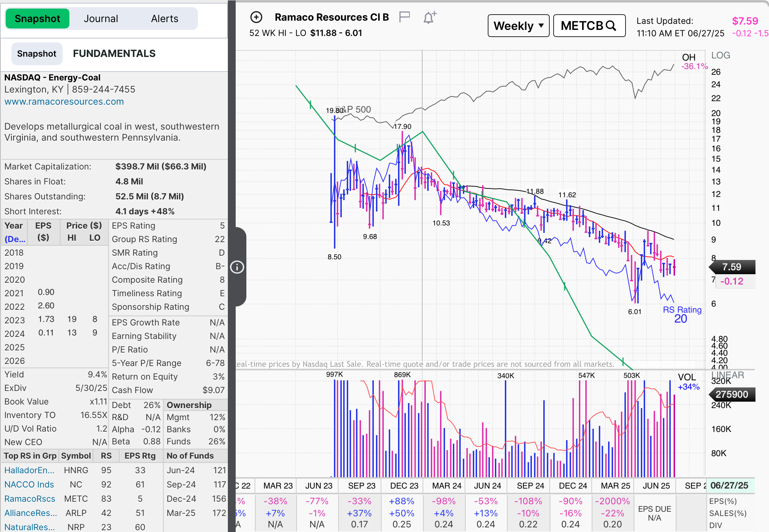Image resolution: width=769 pixels, height=532 pixels.
Task: Select the green Snapshot tab
Action: [x=37, y=19]
